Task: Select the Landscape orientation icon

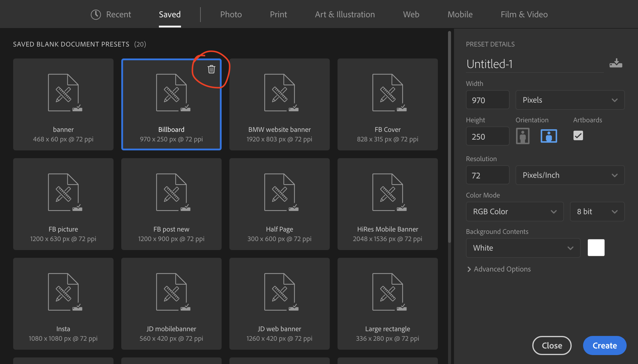Action: (549, 135)
